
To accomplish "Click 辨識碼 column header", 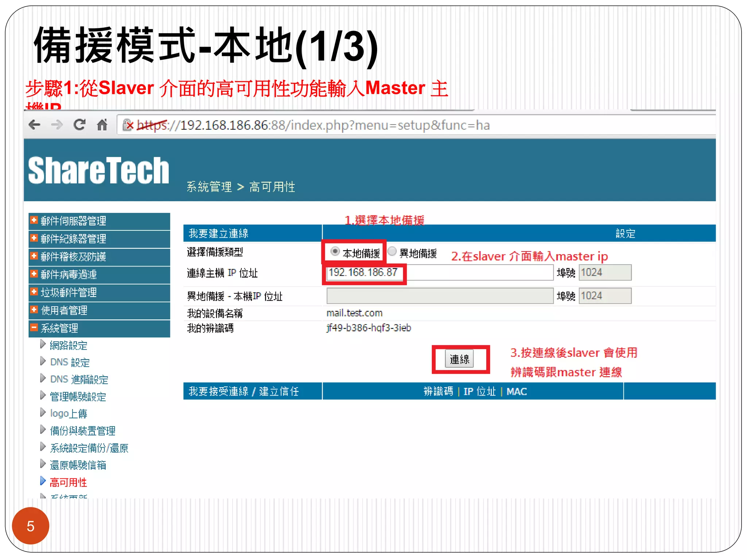I will pos(438,391).
